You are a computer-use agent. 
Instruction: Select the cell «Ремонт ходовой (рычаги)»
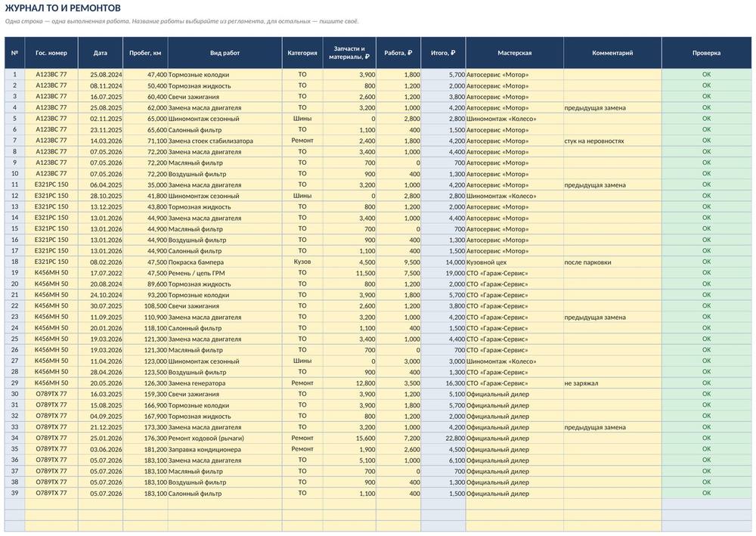225,438
